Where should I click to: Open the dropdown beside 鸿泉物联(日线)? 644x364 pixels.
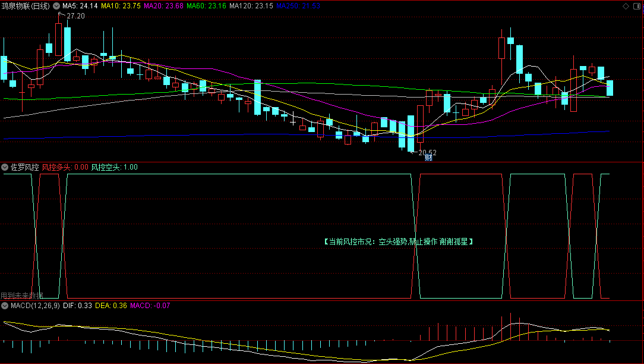[x=56, y=6]
